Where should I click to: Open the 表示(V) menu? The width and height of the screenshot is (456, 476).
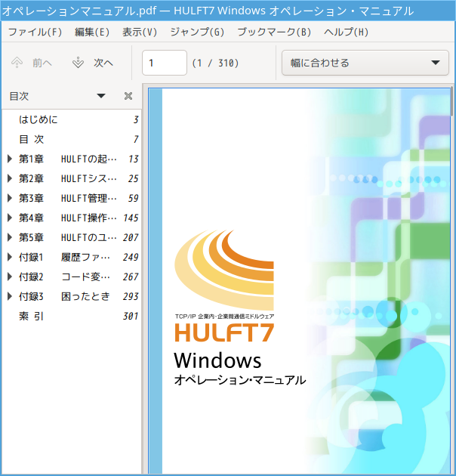[x=140, y=32]
